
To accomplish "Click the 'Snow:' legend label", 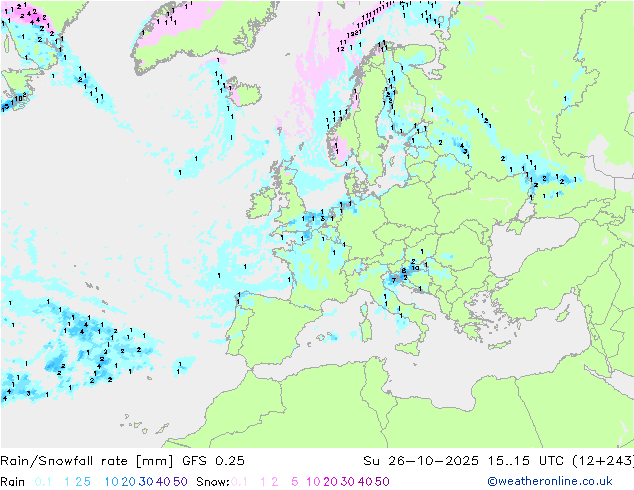I will [x=213, y=482].
